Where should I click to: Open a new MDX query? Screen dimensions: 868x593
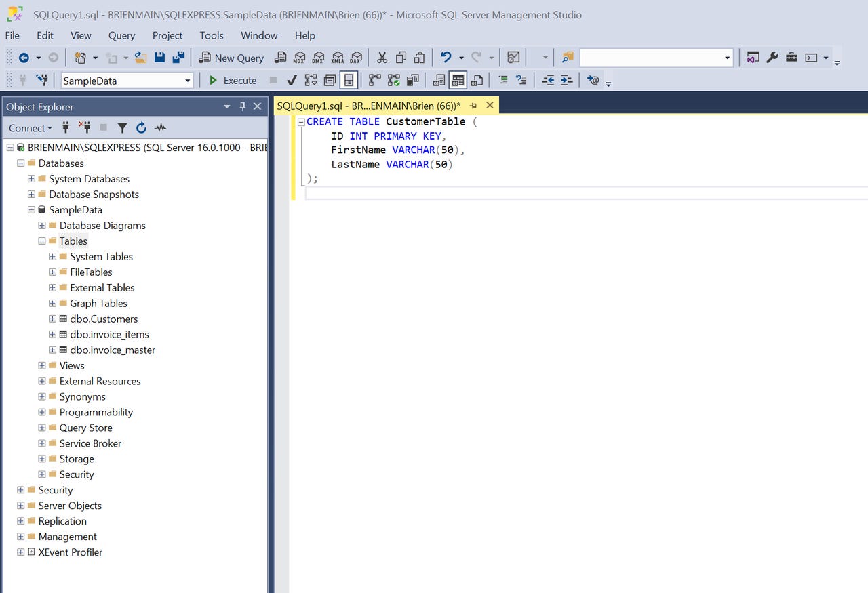[299, 58]
